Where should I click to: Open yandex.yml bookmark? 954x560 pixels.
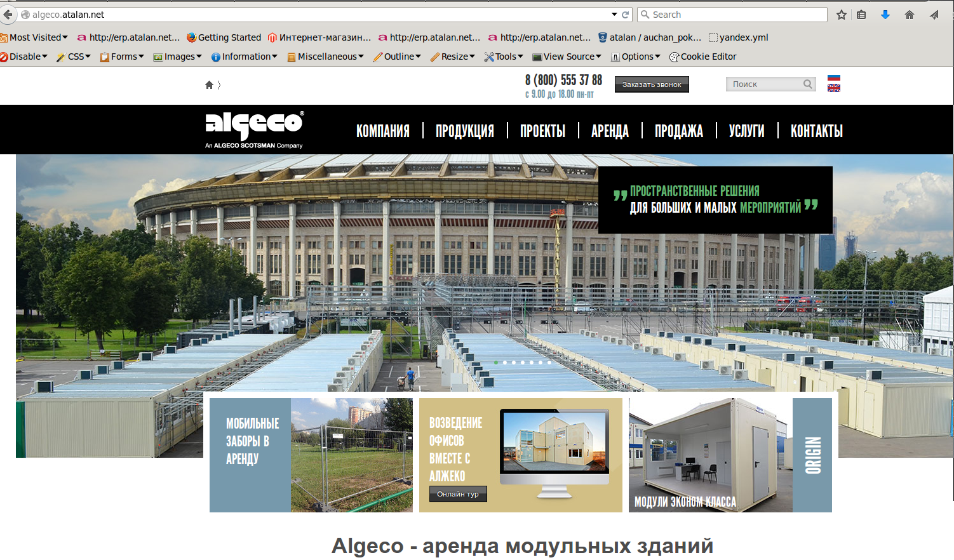[738, 37]
